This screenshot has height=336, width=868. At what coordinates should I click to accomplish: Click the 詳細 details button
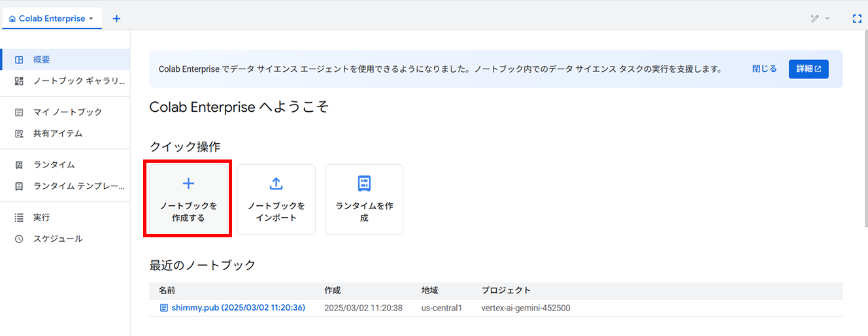pos(809,69)
